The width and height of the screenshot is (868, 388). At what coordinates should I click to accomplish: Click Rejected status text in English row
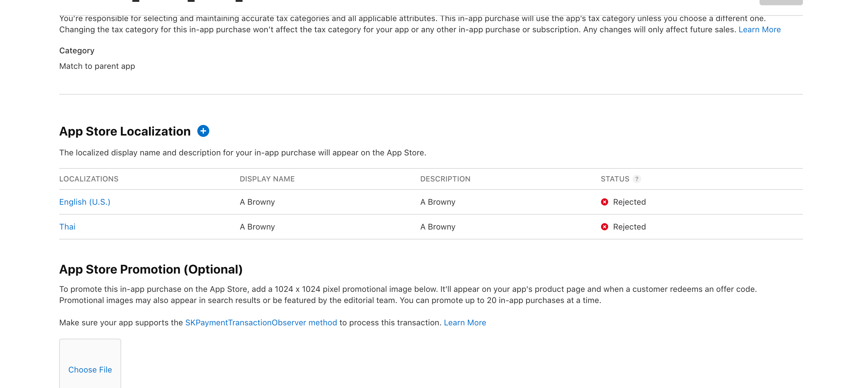(629, 202)
